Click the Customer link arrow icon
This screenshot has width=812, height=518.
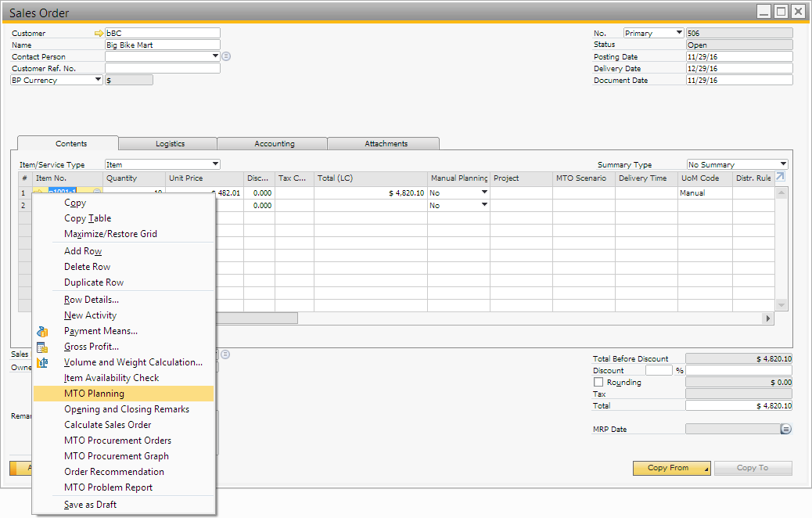(99, 33)
